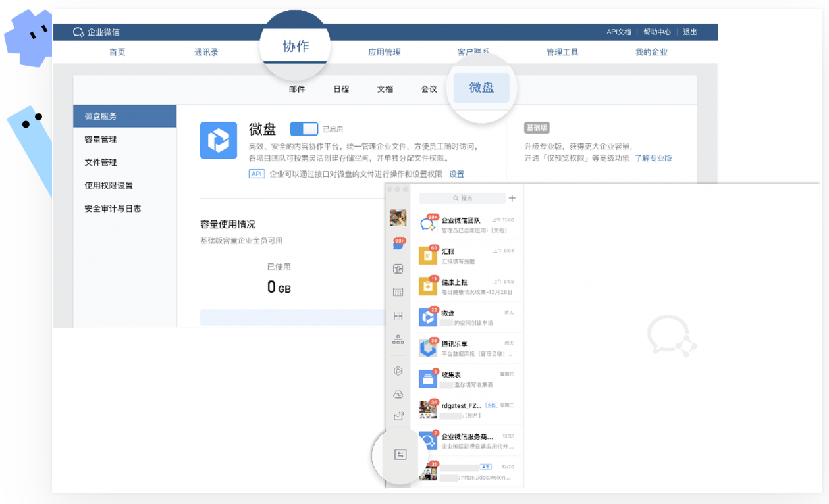This screenshot has width=829, height=504.
Task: Open the Meeting icon in chat sidebar
Action: 398,316
